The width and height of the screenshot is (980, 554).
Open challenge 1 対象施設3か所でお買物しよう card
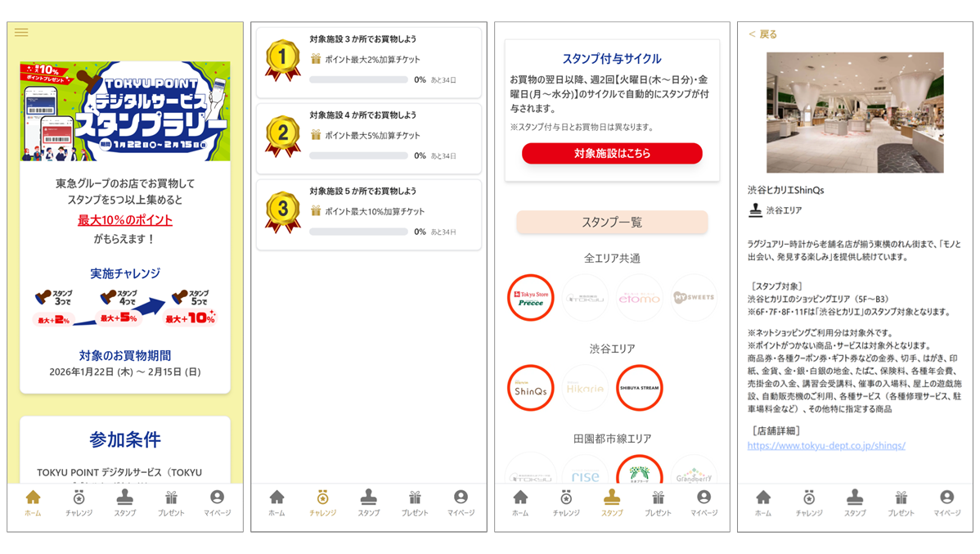click(369, 62)
